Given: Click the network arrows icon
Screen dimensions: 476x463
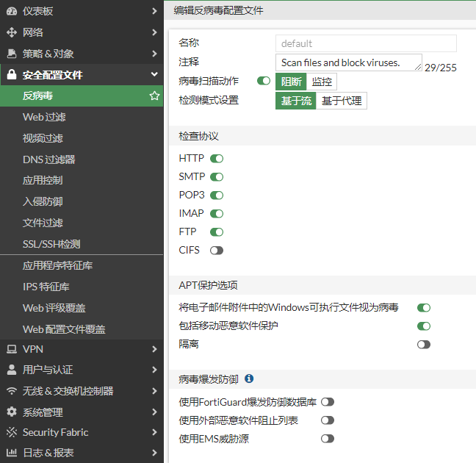Looking at the screenshot, I should click(x=11, y=32).
